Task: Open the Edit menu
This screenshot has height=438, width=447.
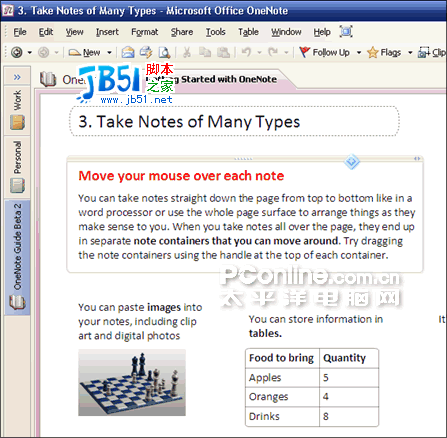Action: (46, 32)
